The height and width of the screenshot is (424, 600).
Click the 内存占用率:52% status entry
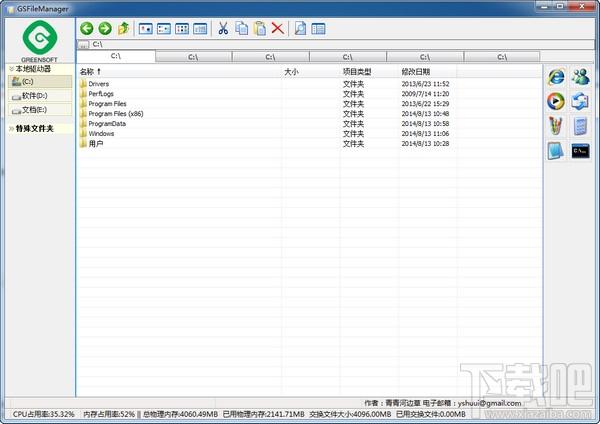[x=109, y=414]
